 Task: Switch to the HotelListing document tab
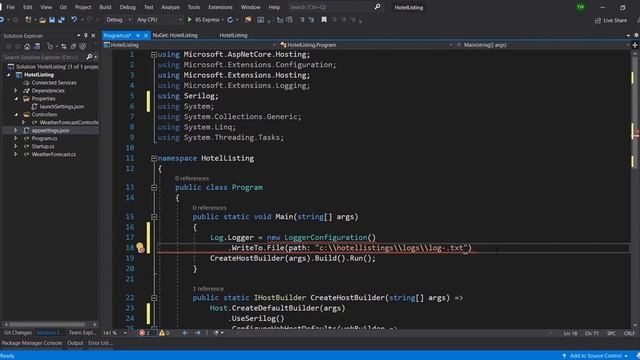click(x=233, y=36)
